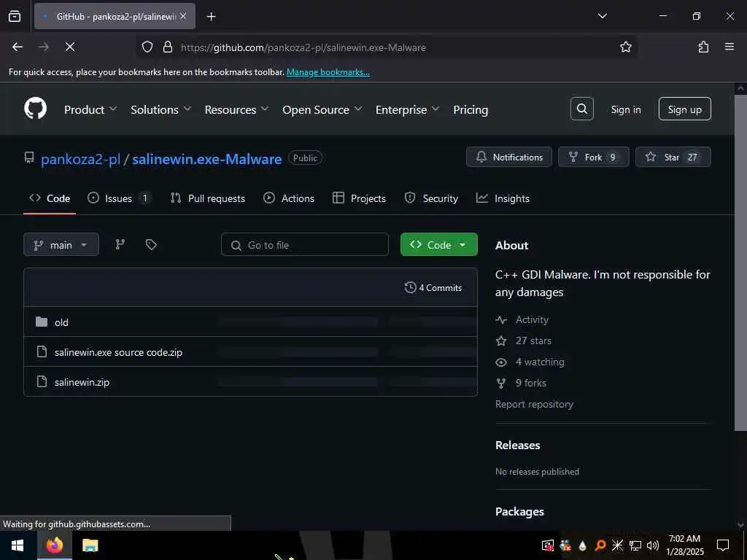Open a new browser tab
Screen dimensions: 747x560
coord(212,16)
